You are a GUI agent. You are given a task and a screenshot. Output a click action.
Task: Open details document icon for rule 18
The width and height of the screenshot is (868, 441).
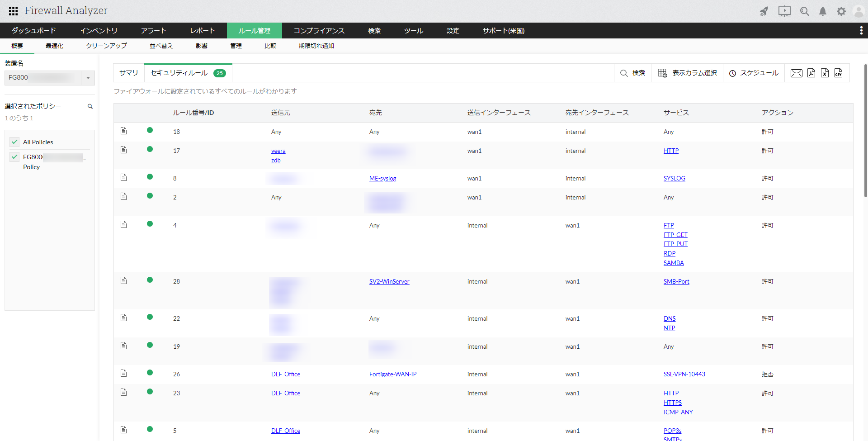123,131
